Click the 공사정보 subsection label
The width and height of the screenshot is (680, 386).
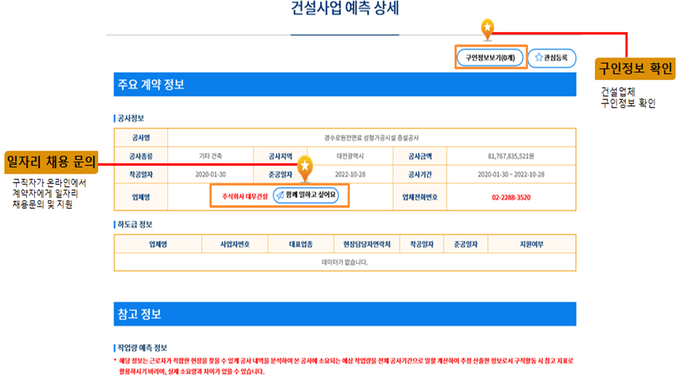(131, 118)
